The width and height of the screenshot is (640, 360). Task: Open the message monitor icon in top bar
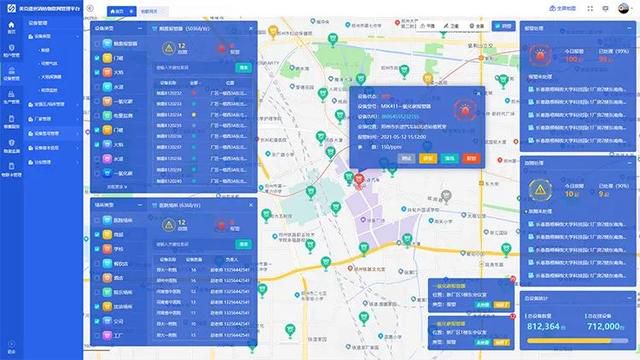click(605, 8)
